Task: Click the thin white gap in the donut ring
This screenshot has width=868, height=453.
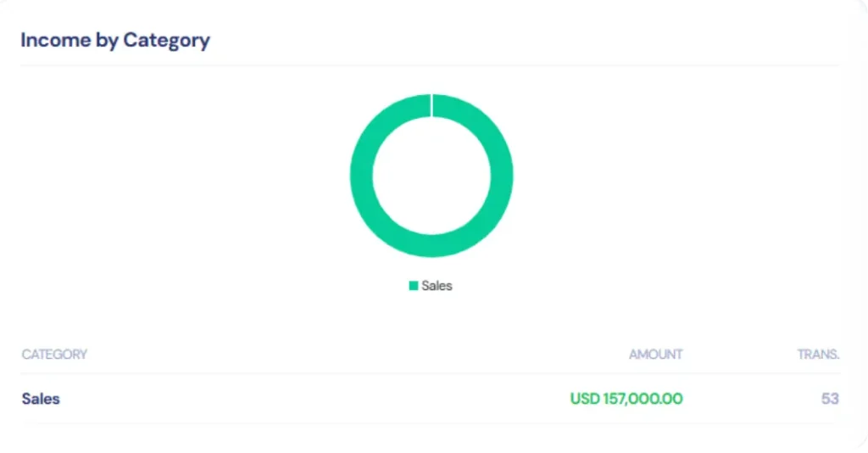Action: click(431, 105)
